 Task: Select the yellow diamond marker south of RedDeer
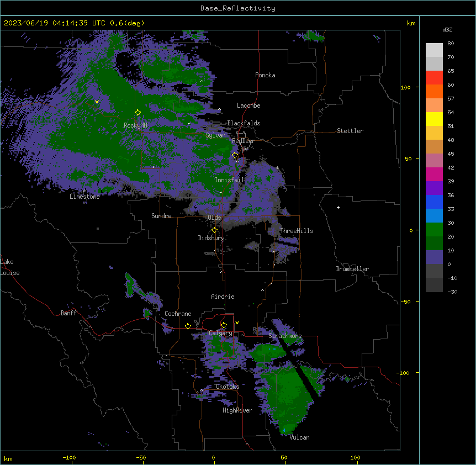click(x=235, y=155)
